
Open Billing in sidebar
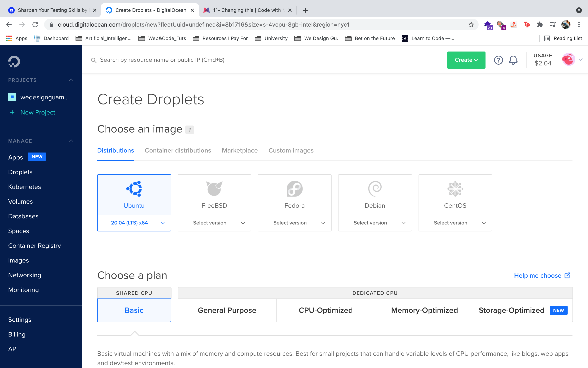[17, 334]
